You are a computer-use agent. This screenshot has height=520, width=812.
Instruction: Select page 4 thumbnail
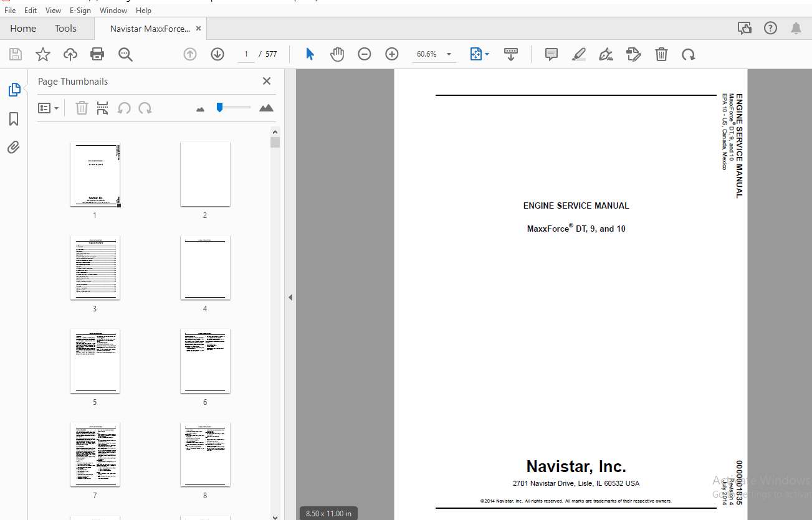click(x=205, y=268)
